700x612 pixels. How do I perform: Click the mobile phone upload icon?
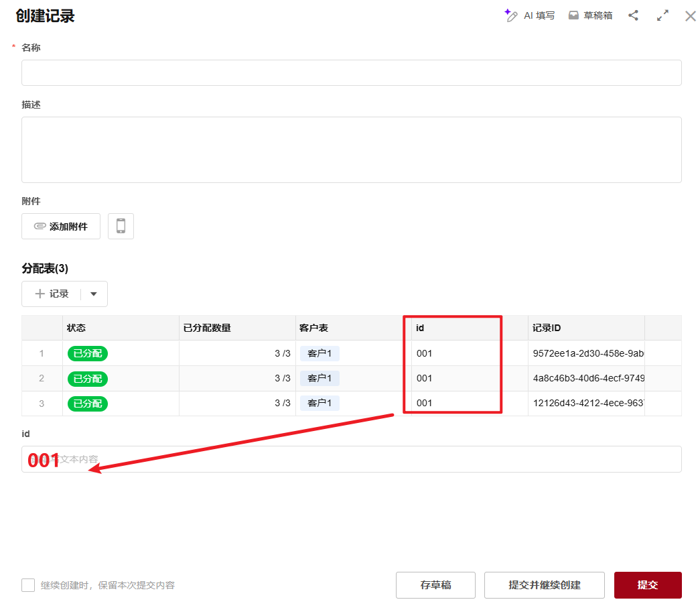pos(121,226)
